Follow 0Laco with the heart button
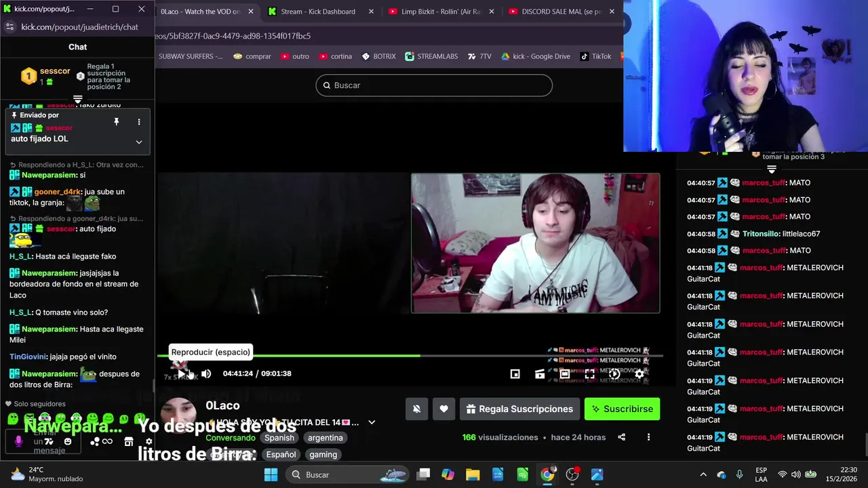 coord(443,409)
